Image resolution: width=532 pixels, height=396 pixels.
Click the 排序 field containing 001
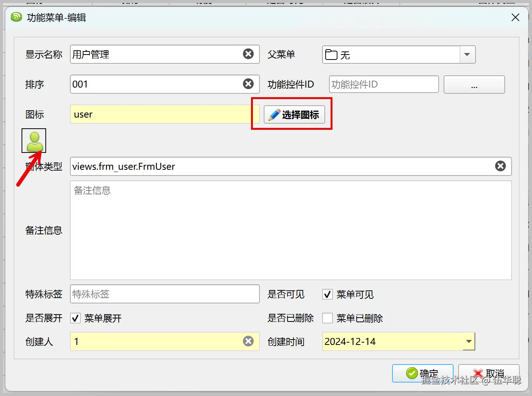pyautogui.click(x=165, y=84)
